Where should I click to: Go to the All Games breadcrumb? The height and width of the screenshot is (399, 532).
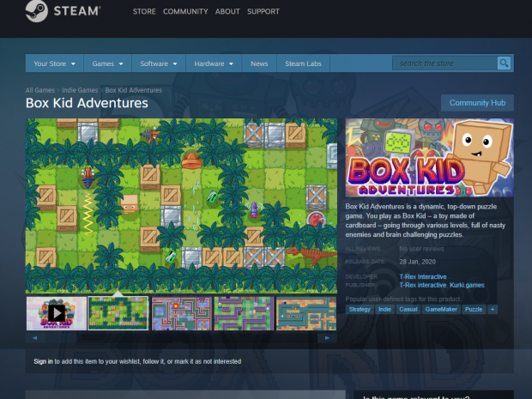[40, 90]
